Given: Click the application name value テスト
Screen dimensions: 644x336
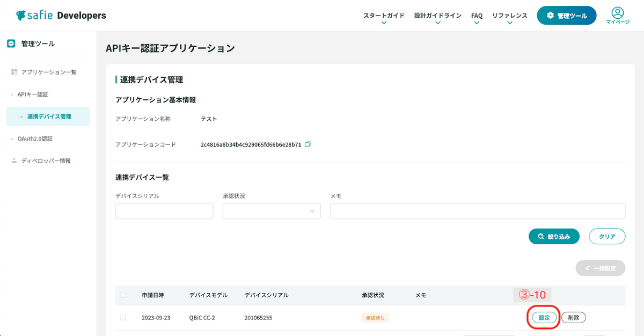Looking at the screenshot, I should (209, 119).
